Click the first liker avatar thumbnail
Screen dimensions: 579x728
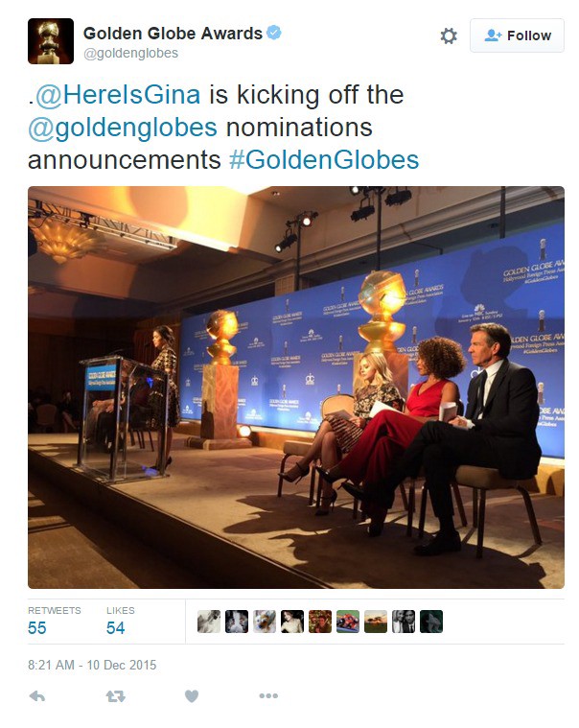click(x=209, y=622)
